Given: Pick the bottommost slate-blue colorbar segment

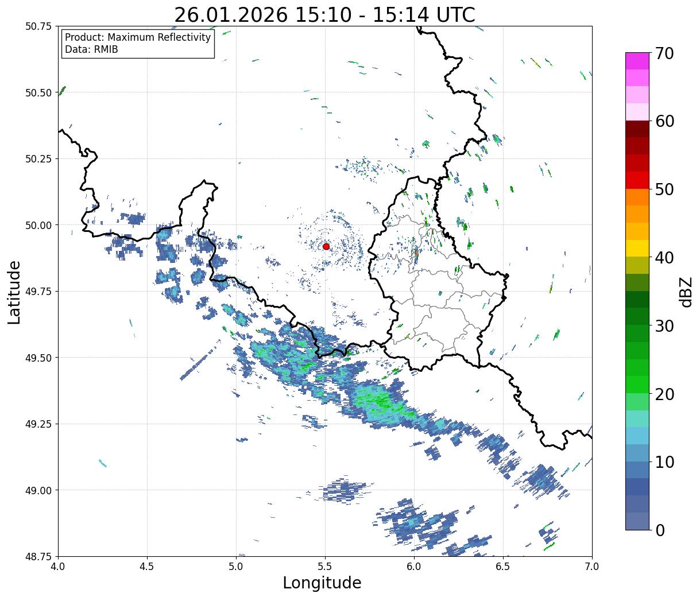Looking at the screenshot, I should pyautogui.click(x=637, y=521).
